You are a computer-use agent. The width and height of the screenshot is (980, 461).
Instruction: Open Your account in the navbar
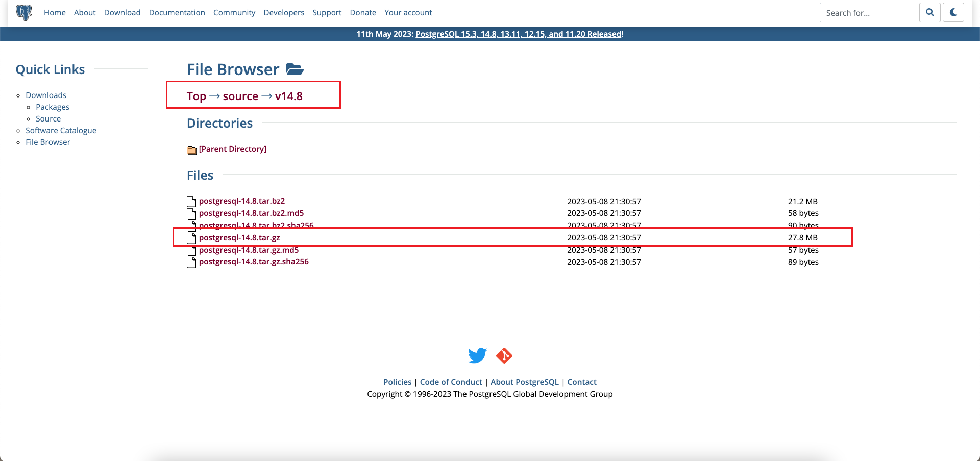pos(408,12)
